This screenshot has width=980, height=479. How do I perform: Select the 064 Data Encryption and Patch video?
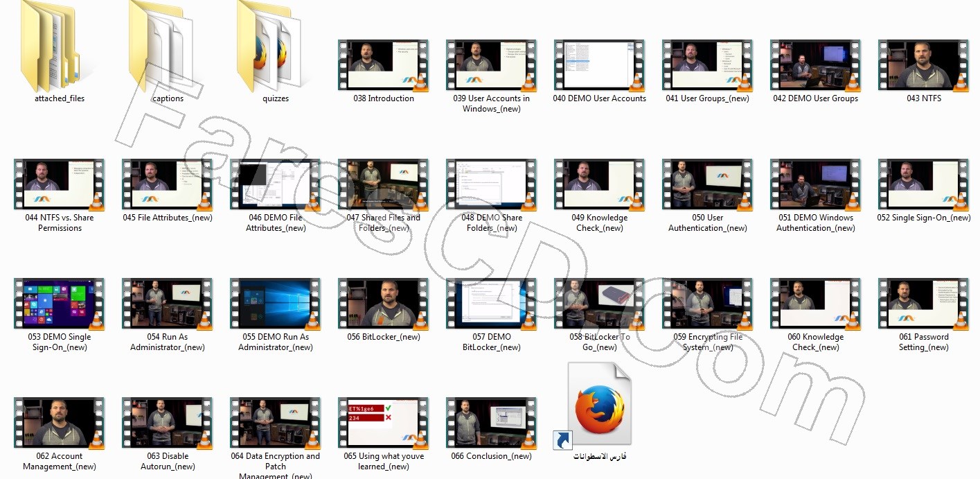click(x=276, y=423)
